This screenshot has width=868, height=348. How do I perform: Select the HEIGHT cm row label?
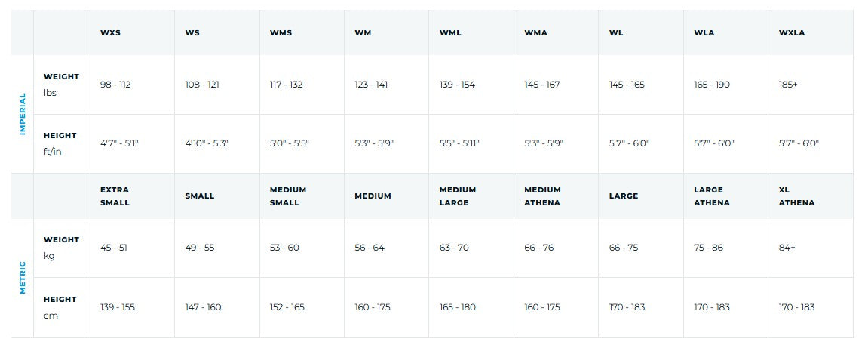pos(60,307)
